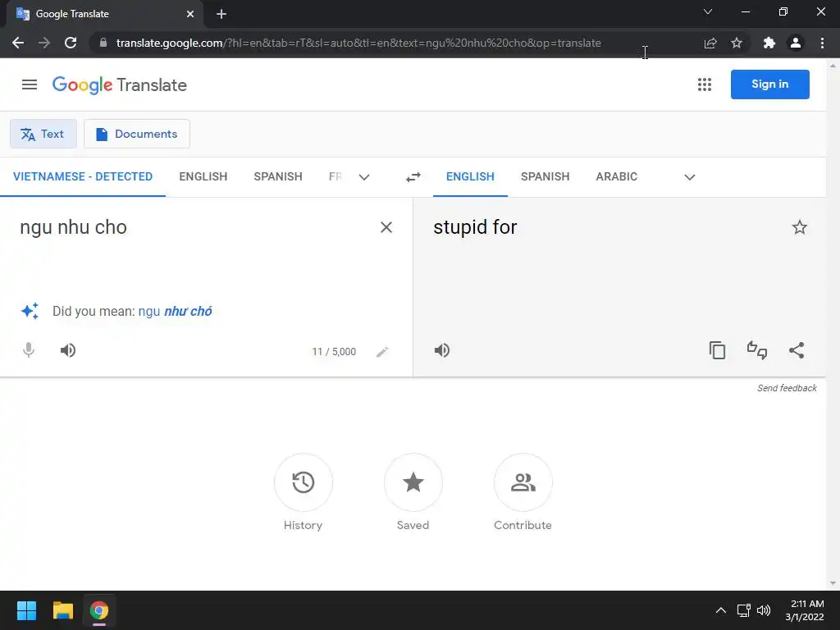Save translation with the star icon
Image resolution: width=840 pixels, height=630 pixels.
pyautogui.click(x=799, y=228)
